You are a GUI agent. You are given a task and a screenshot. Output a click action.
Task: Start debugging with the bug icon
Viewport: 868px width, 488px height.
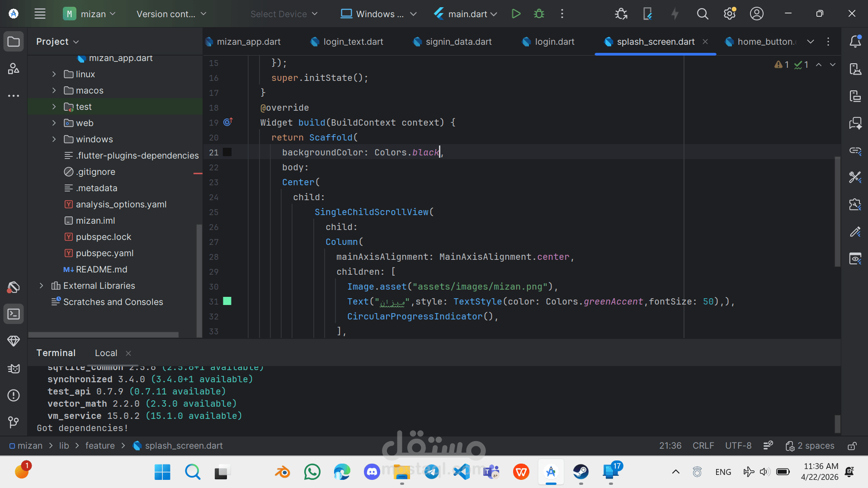pos(539,14)
